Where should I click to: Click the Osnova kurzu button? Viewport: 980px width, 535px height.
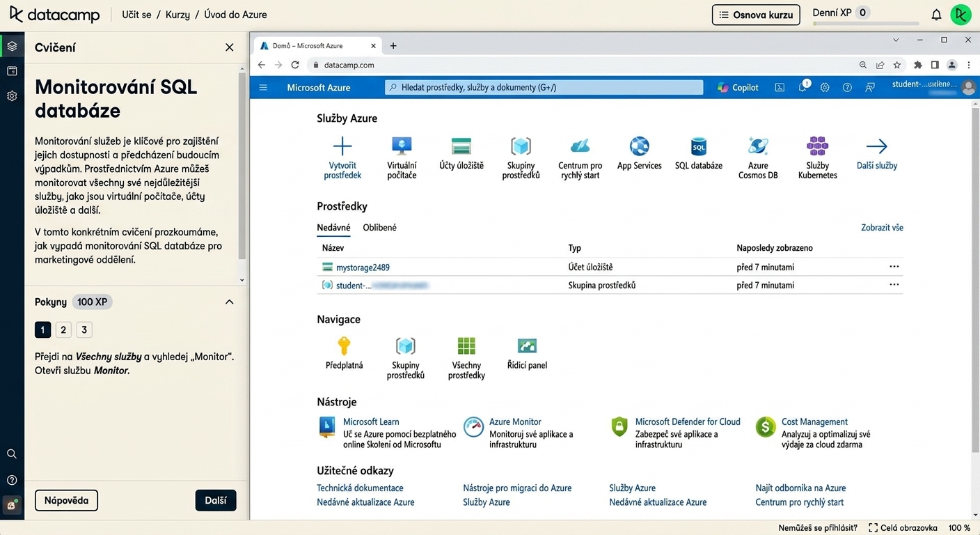[756, 15]
